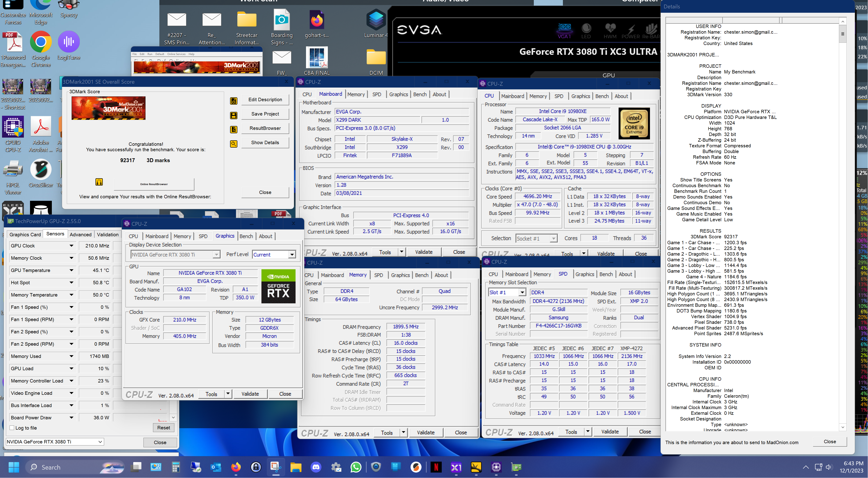Image resolution: width=868 pixels, height=478 pixels.
Task: Open the GPU selection dropdown at GPU-Z bottom
Action: [x=55, y=442]
